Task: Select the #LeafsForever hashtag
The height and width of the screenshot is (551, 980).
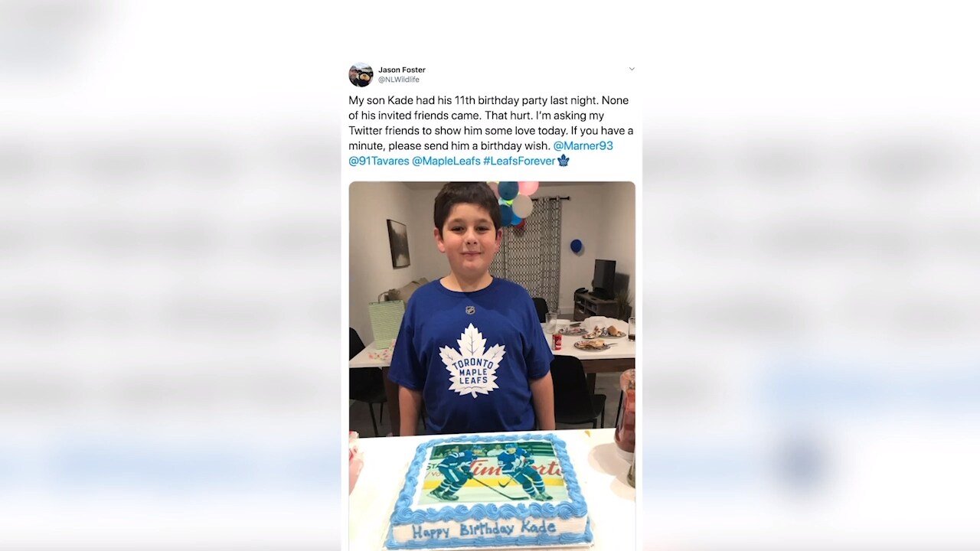Action: (519, 161)
